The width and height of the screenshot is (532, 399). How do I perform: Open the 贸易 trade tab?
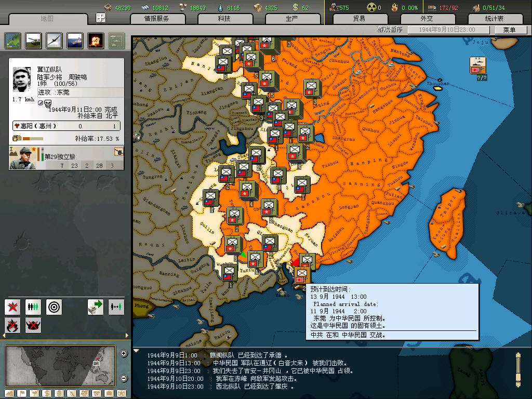360,19
